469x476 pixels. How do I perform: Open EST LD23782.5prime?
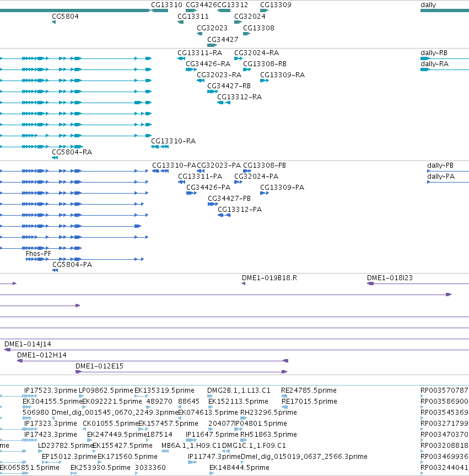(x=65, y=445)
